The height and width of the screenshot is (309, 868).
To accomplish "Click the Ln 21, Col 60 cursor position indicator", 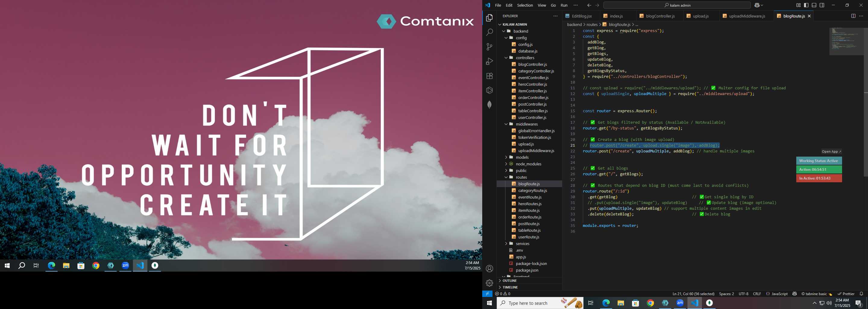I will pyautogui.click(x=693, y=294).
